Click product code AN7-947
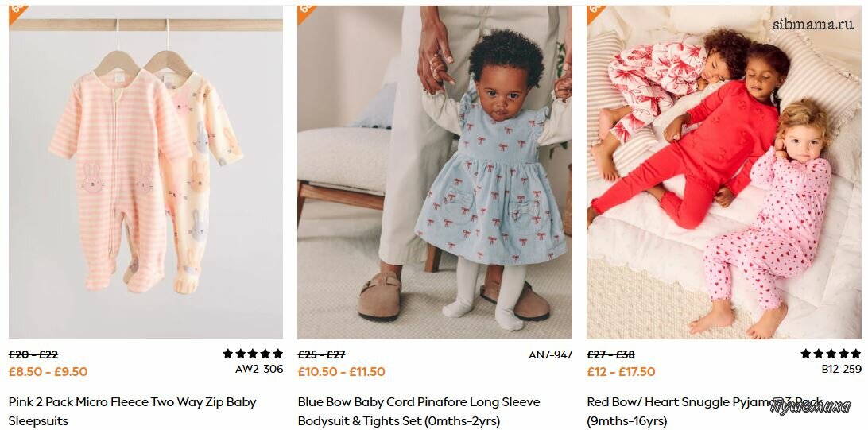The image size is (868, 430). (550, 354)
